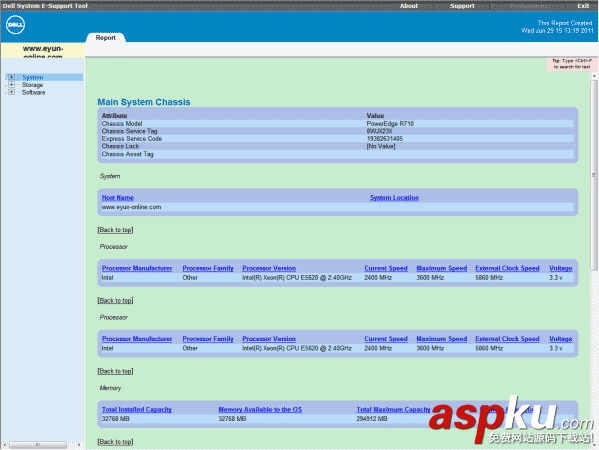599x450 pixels.
Task: Click the tree panel scrollbar left arrow
Action: tap(5, 445)
